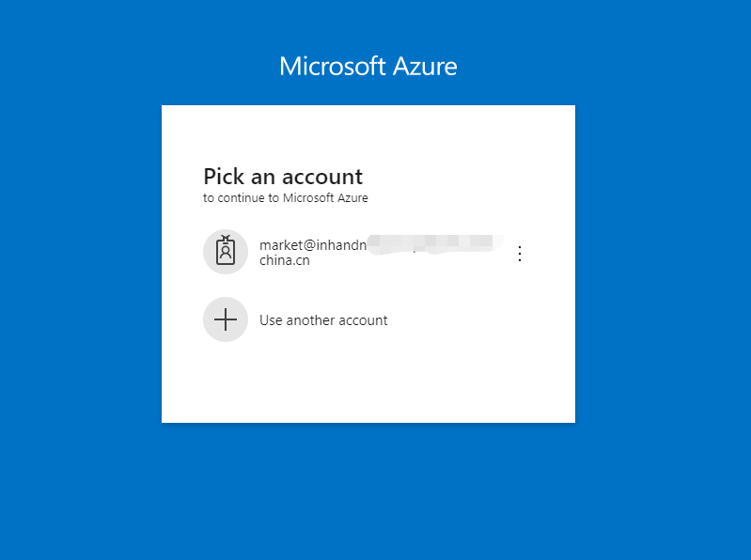Click the blurred portion of account email
This screenshot has height=560, width=751.
433,243
